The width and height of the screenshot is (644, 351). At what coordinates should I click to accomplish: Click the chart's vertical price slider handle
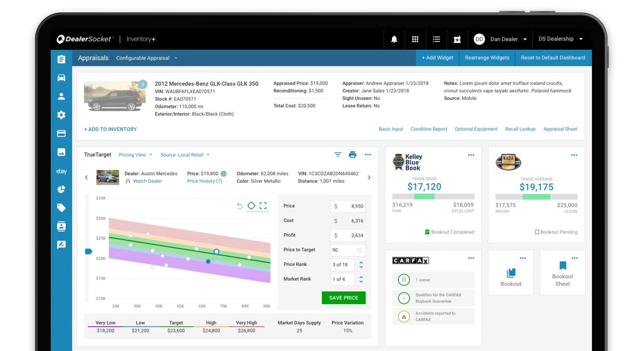click(x=88, y=251)
